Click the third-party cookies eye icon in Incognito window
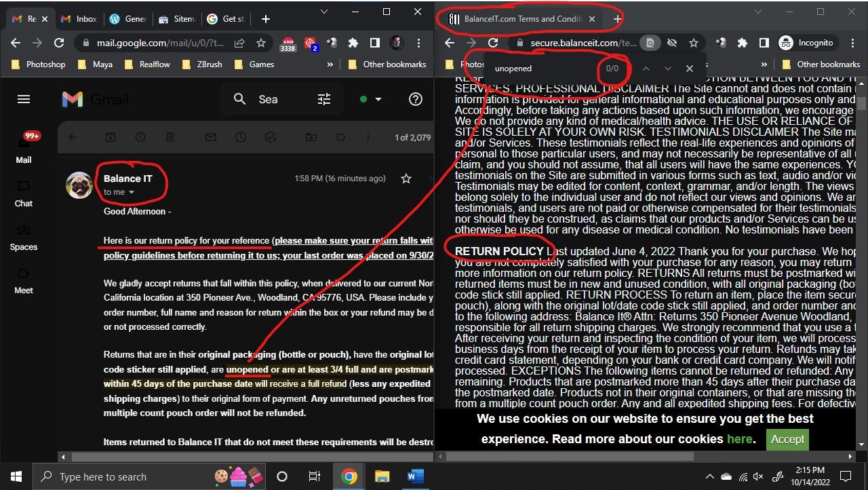This screenshot has width=868, height=490. pyautogui.click(x=672, y=43)
